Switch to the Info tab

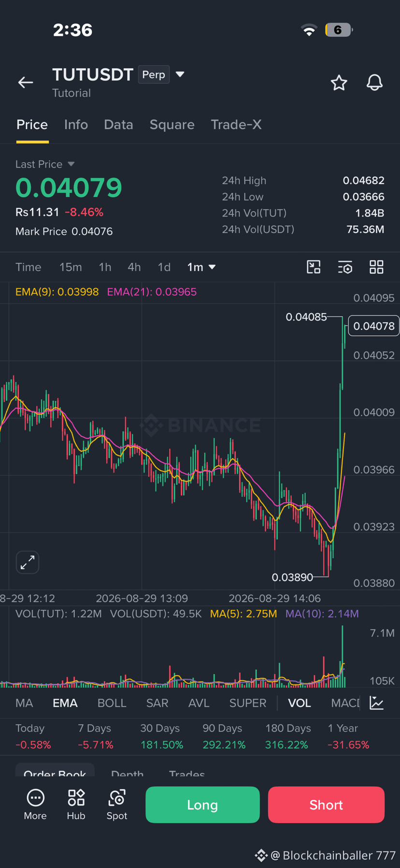click(x=76, y=125)
